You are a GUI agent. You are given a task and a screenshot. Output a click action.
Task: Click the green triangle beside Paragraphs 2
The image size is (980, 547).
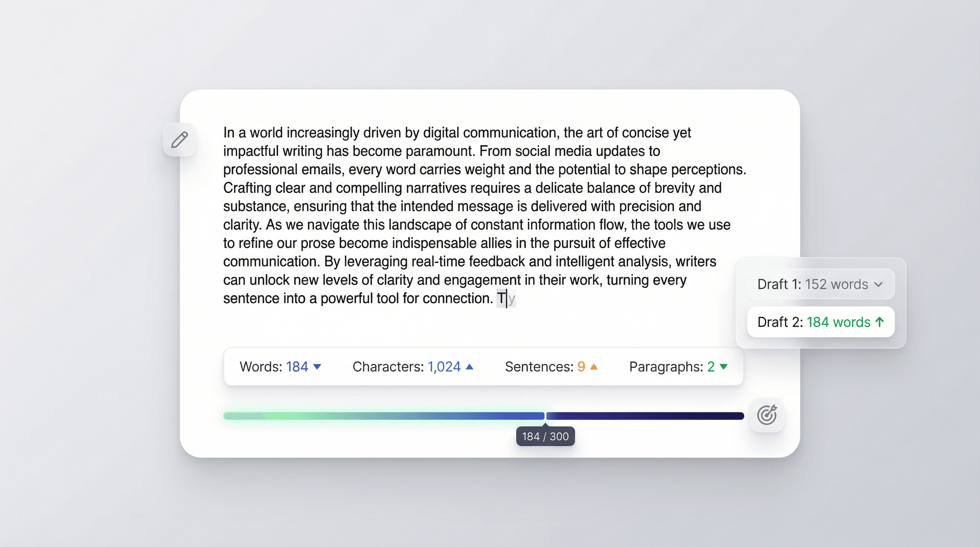[x=724, y=367]
